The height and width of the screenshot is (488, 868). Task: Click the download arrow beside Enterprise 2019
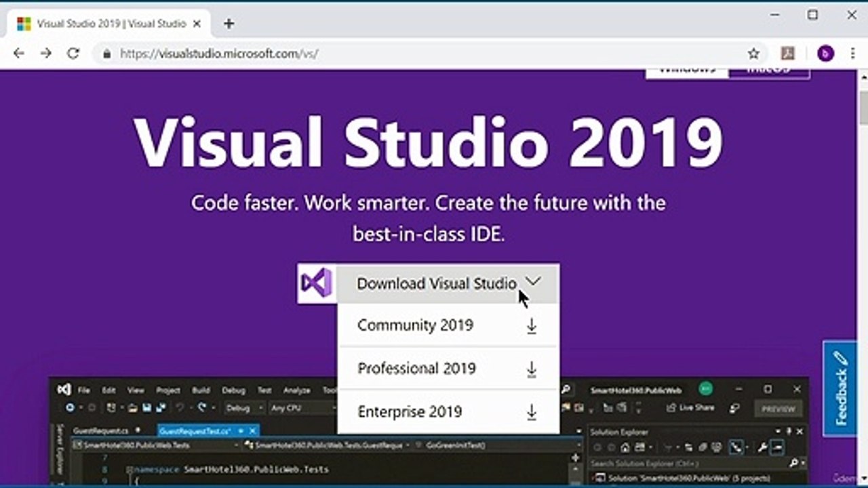532,412
